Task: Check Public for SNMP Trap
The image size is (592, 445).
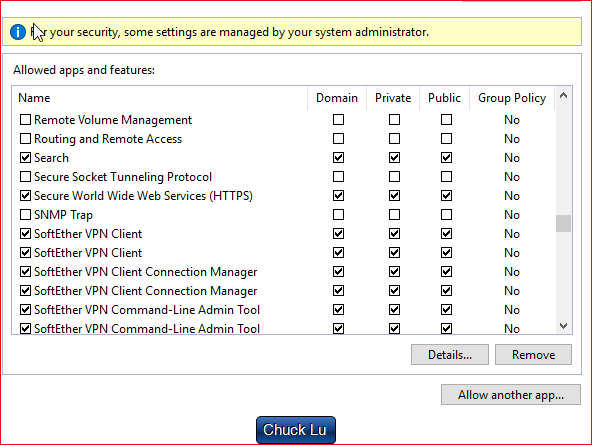Action: (x=446, y=214)
